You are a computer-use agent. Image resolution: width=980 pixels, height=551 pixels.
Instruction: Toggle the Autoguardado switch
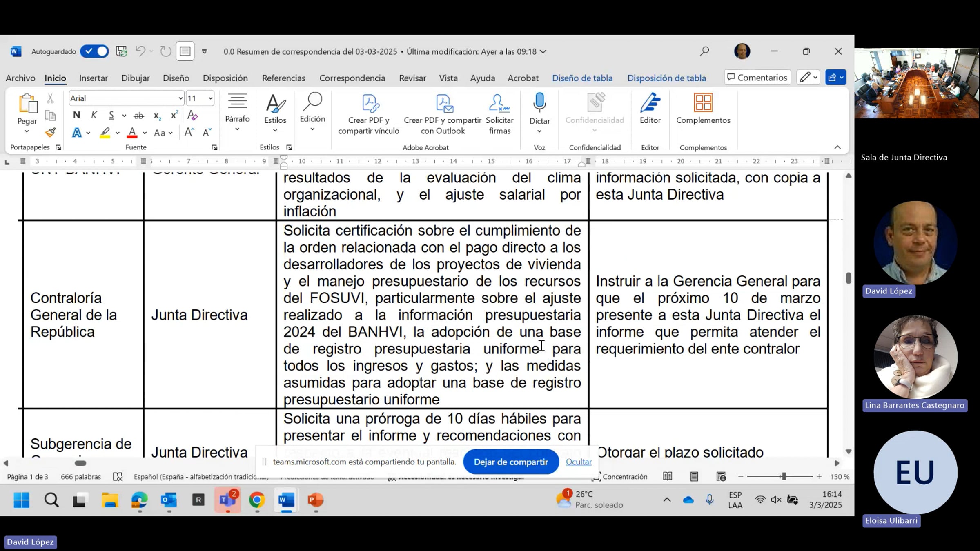94,51
